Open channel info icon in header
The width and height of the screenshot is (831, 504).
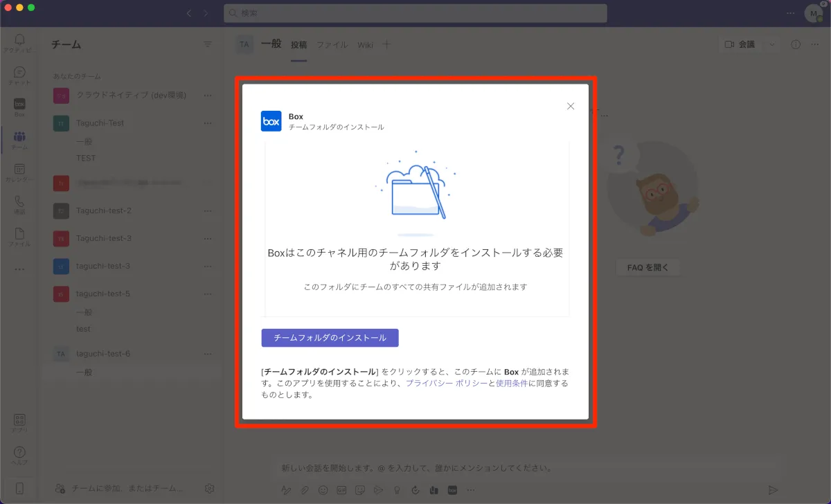tap(796, 44)
